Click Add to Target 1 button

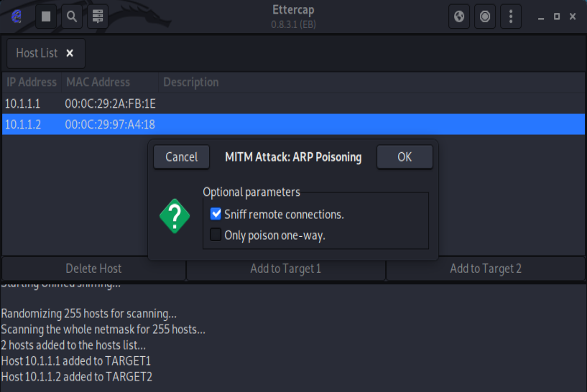tap(286, 269)
